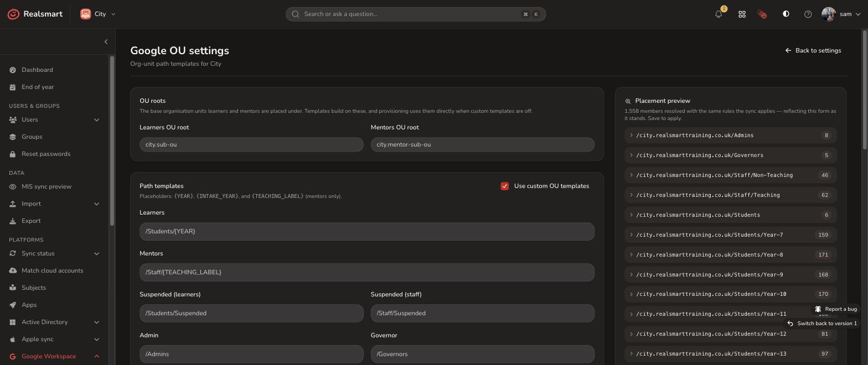Click the Report a bug button

(836, 309)
